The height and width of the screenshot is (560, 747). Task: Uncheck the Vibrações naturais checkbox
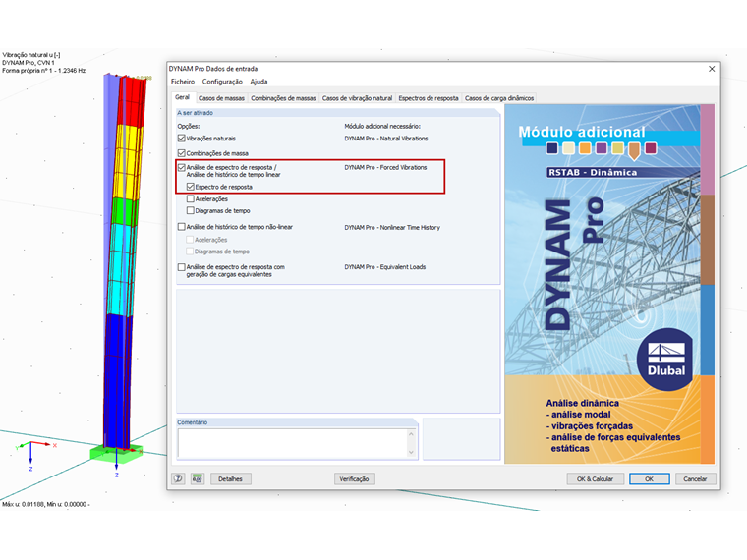point(182,139)
